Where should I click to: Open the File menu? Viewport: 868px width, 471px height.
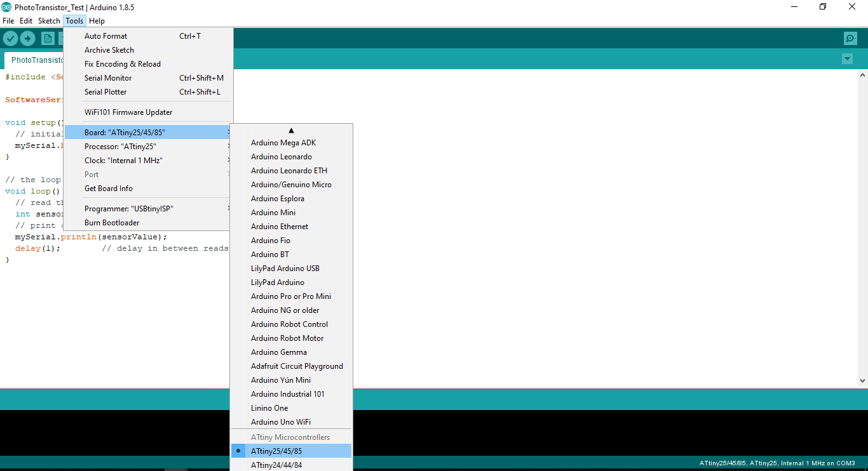[8, 21]
